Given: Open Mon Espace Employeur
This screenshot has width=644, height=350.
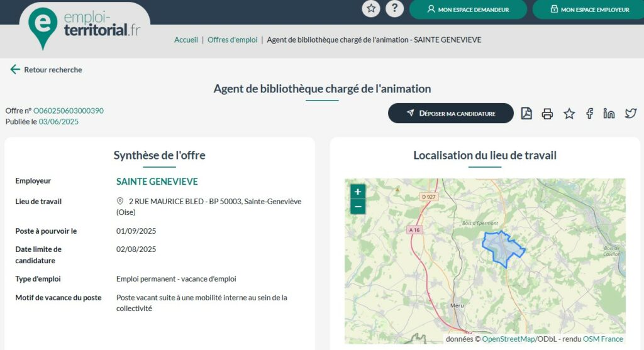Looking at the screenshot, I should tap(590, 9).
